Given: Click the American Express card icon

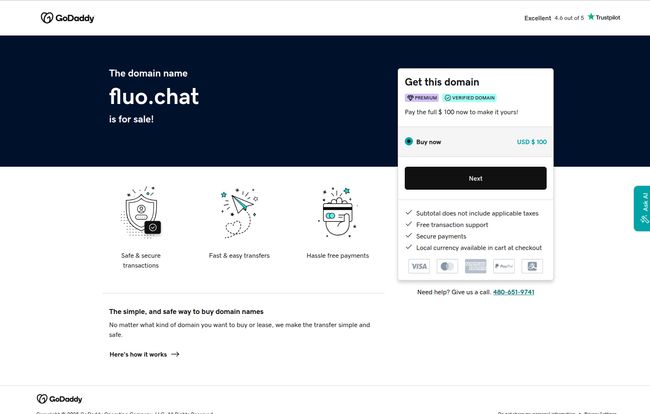Looking at the screenshot, I should 475,266.
